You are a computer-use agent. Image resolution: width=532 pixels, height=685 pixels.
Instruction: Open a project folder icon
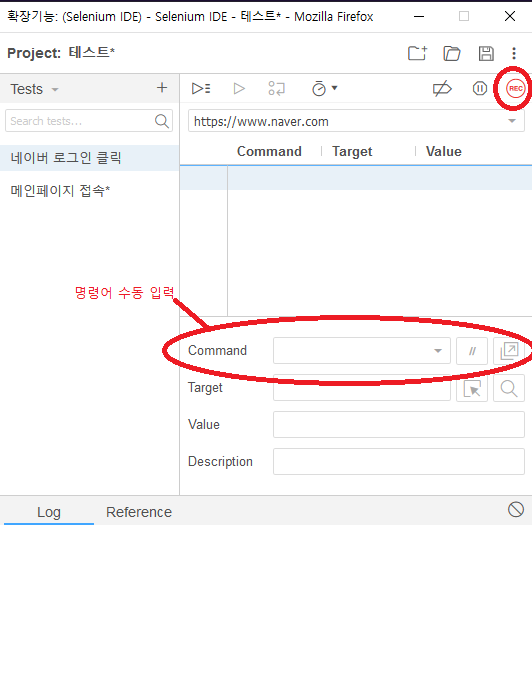click(x=452, y=53)
